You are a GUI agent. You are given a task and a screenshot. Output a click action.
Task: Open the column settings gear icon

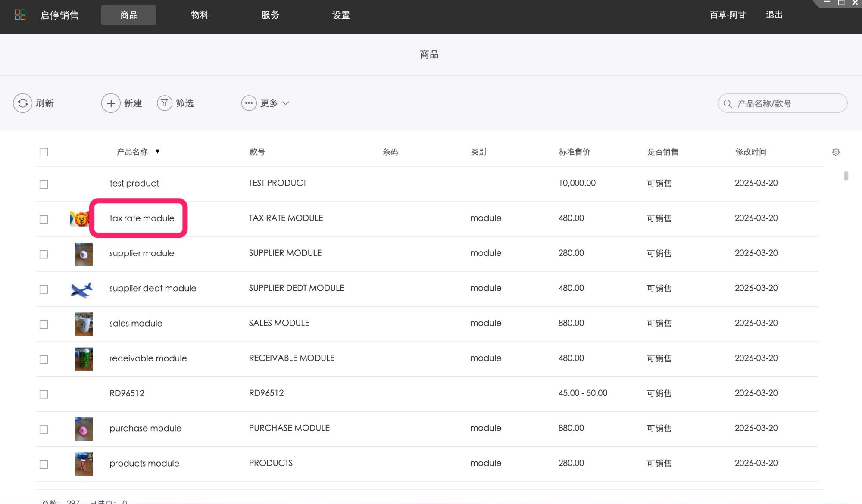pyautogui.click(x=836, y=152)
